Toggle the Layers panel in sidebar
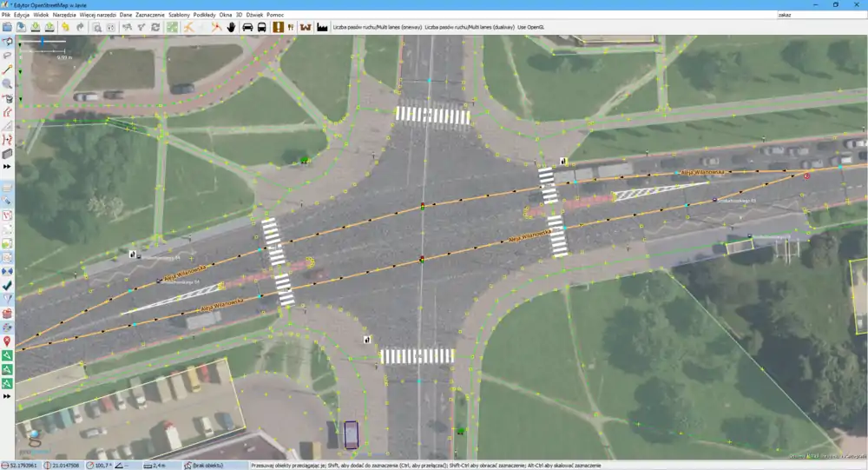Screen dimensions: 868x470 (7, 187)
